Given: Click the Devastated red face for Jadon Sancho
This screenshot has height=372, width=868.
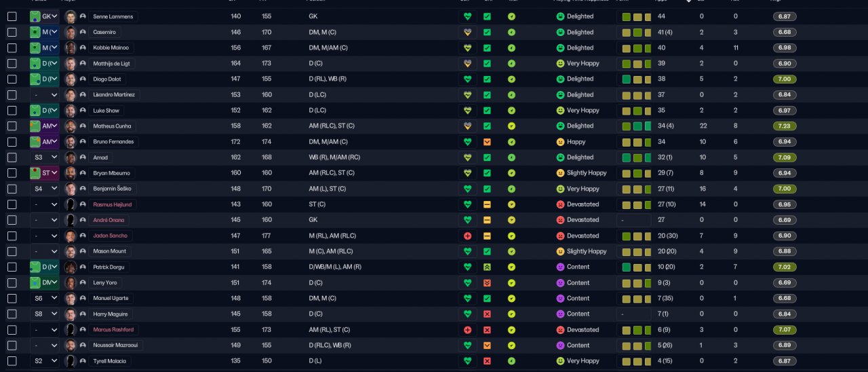Looking at the screenshot, I should pos(560,236).
